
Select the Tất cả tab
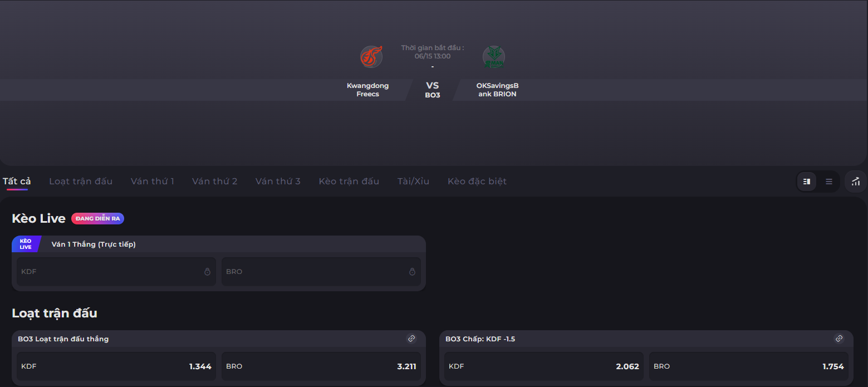[17, 182]
